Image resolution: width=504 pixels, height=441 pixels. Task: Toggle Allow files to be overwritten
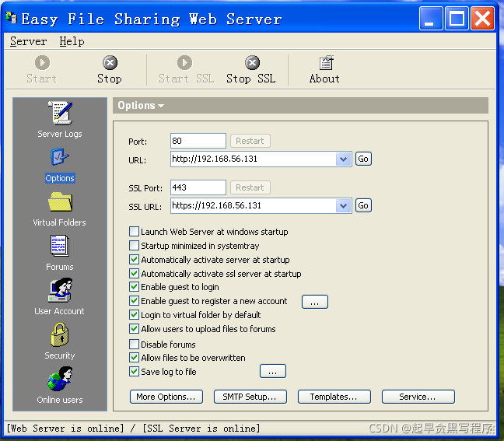[134, 358]
